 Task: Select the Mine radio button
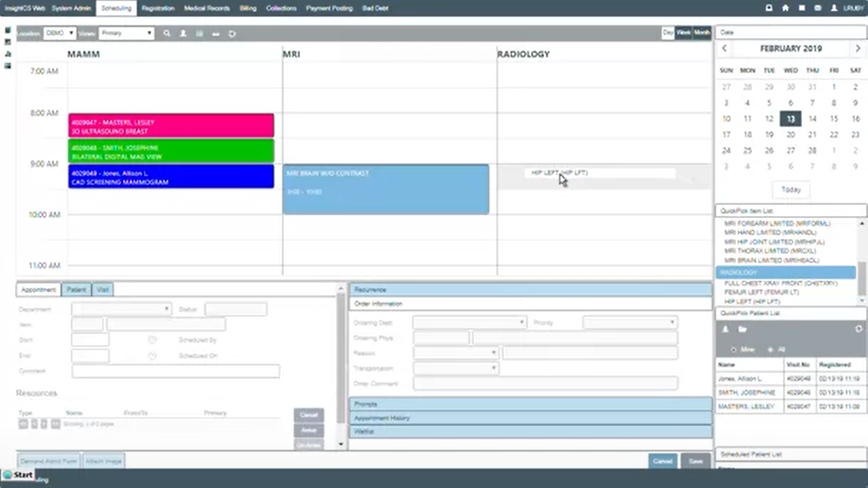(733, 350)
